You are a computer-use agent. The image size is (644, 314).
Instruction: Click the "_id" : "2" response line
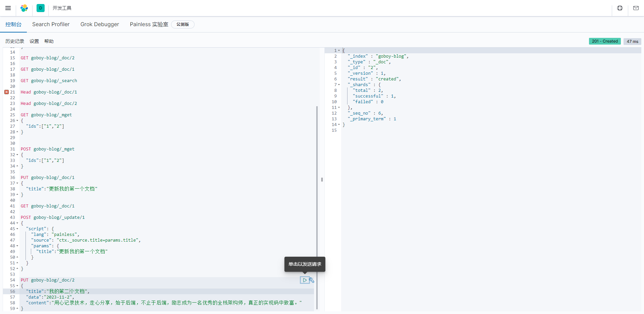(x=363, y=68)
